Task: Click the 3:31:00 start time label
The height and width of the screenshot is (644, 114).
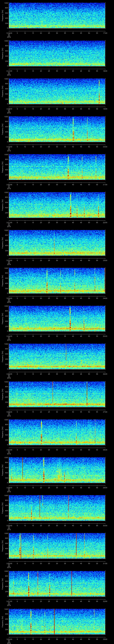Action: click(9, 601)
